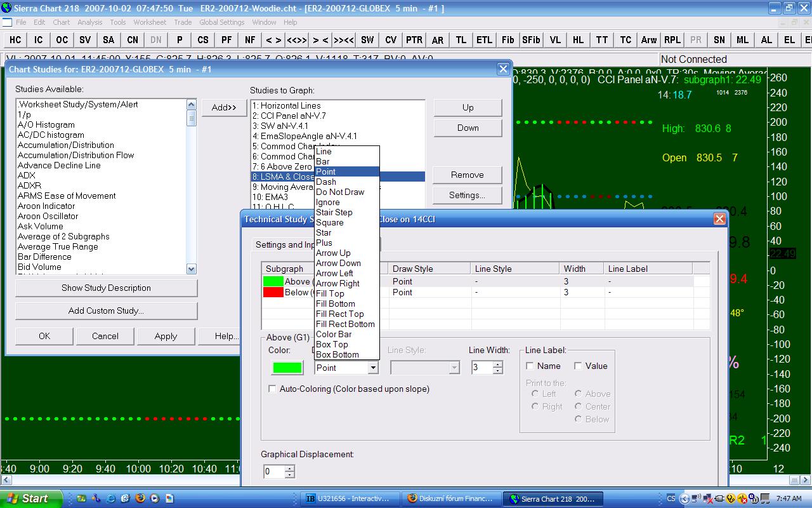Click the Add Custom Study button
Viewport: 812px width, 508px height.
click(106, 311)
